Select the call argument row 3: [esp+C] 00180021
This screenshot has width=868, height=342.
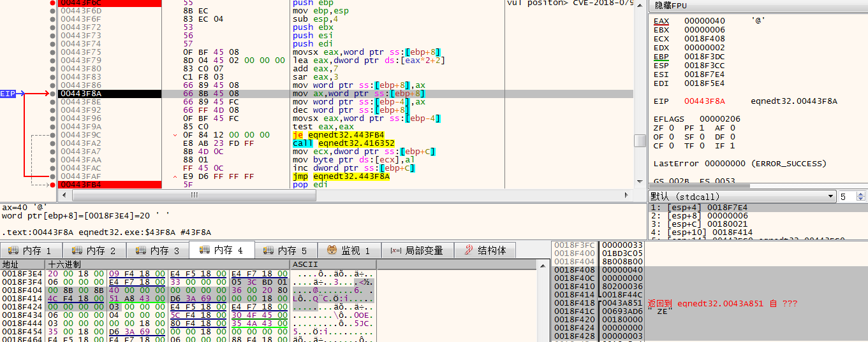758,224
